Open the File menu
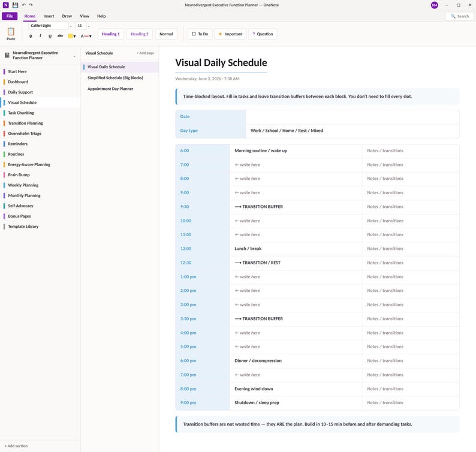476x452 pixels. pos(10,16)
